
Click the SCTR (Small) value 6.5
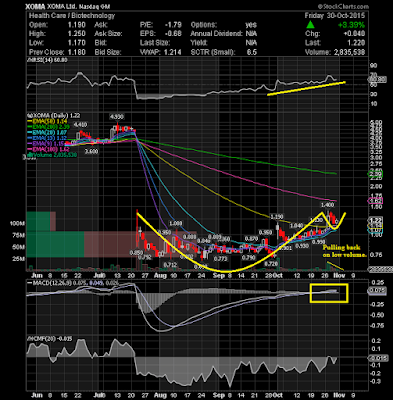tap(252, 52)
